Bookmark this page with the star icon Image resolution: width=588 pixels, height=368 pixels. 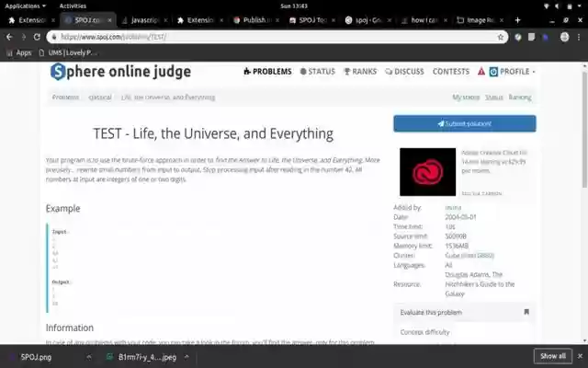500,37
